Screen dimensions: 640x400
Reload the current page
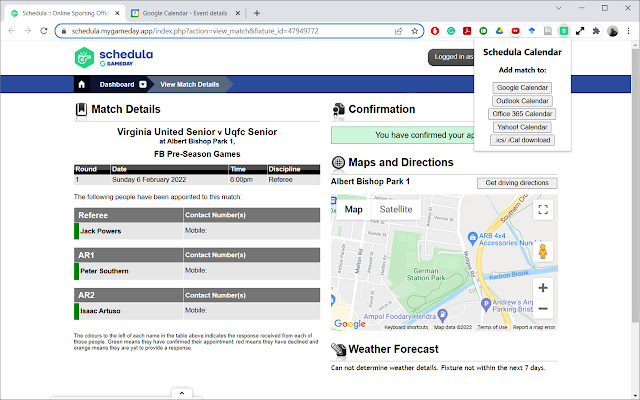tap(44, 31)
